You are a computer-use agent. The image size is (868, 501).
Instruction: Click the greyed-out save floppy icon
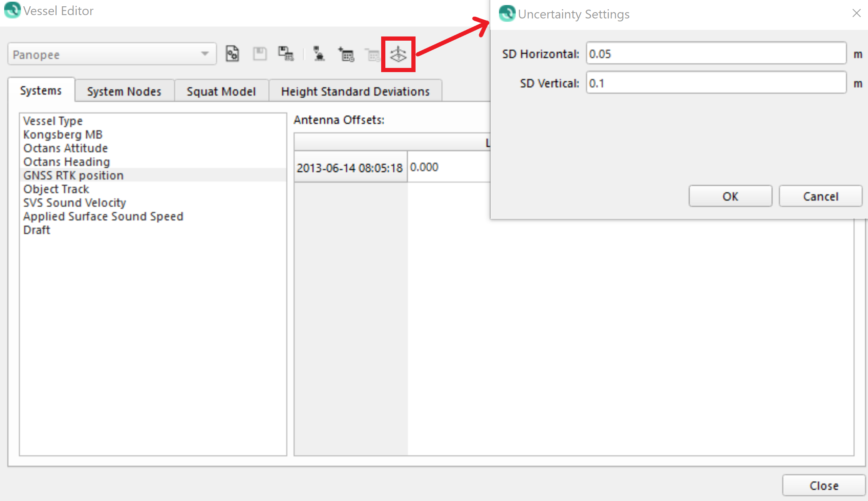[260, 54]
